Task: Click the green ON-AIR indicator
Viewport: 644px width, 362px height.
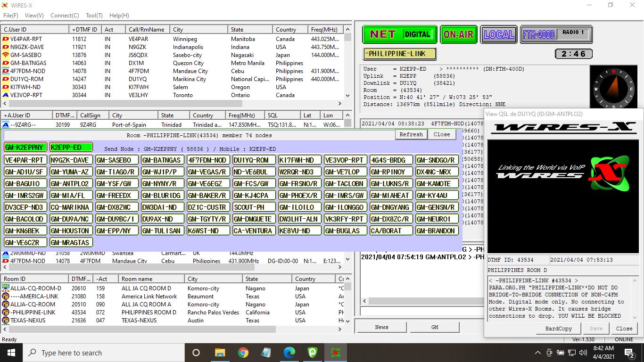Action: (x=458, y=34)
